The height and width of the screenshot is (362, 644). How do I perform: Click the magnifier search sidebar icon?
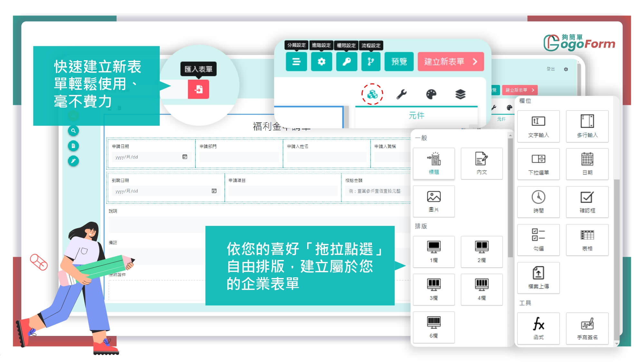point(73,131)
